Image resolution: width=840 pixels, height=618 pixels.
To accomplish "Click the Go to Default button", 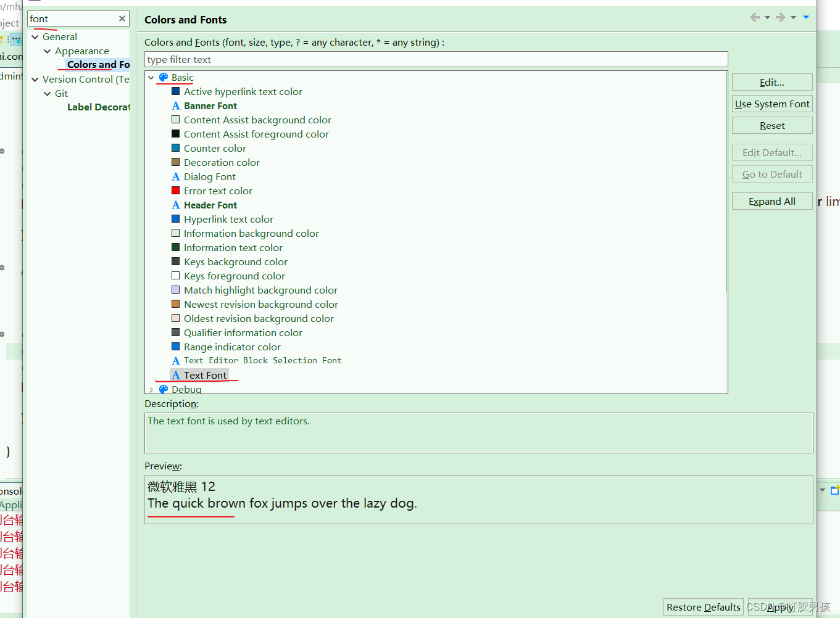I will coord(772,174).
